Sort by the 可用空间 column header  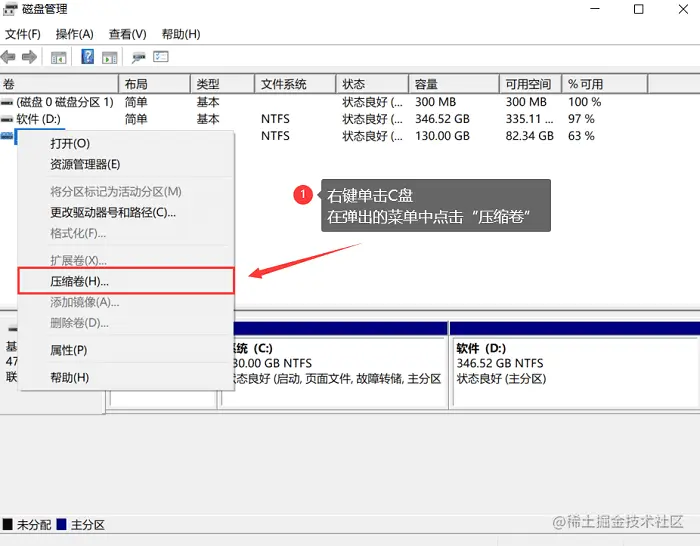pyautogui.click(x=530, y=84)
